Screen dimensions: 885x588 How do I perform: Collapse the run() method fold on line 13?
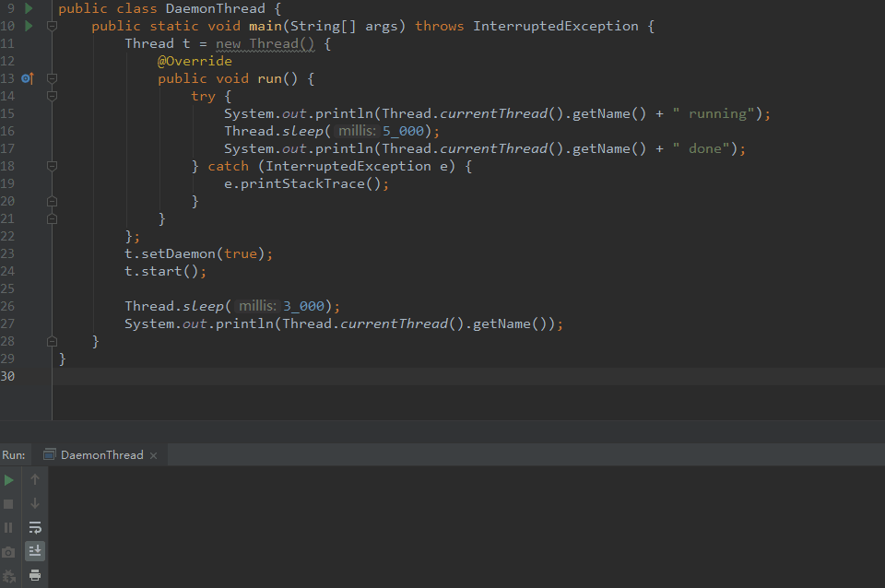52,78
